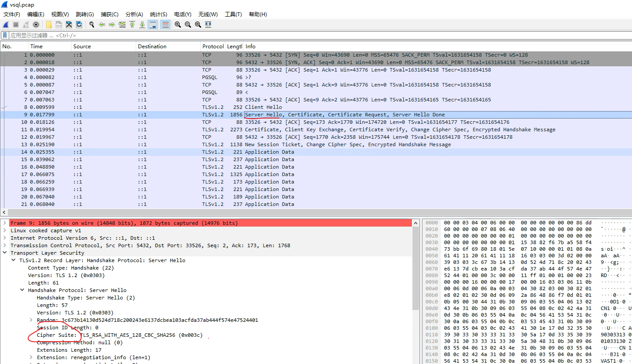Open find packet with the magnifier icon

[92, 25]
